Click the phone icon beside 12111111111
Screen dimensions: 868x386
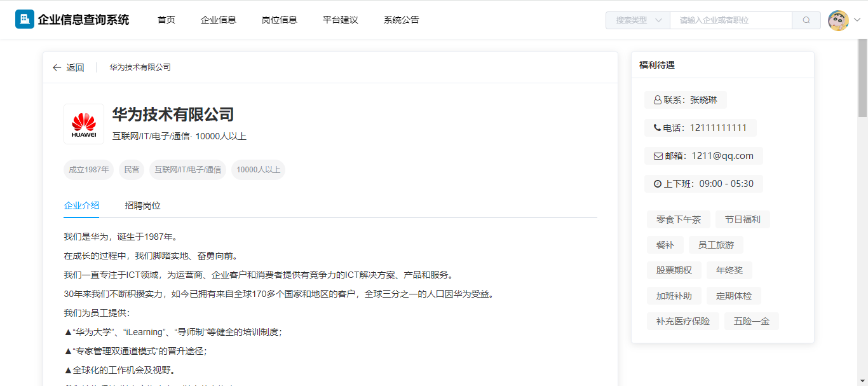tap(657, 128)
